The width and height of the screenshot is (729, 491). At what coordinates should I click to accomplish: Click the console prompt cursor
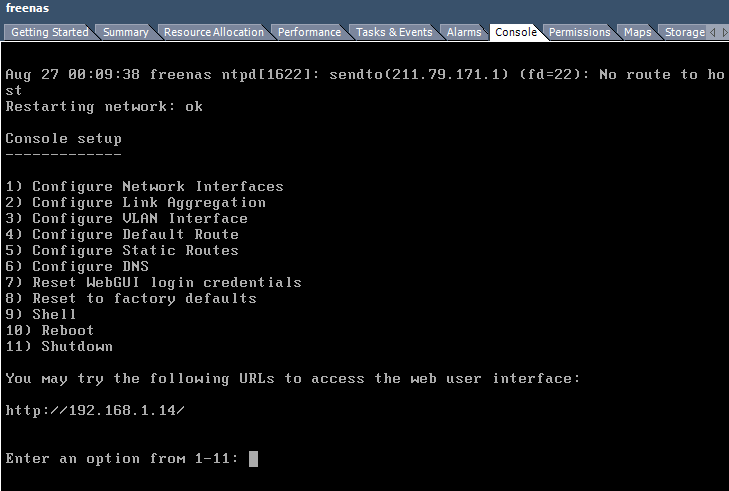(x=254, y=459)
